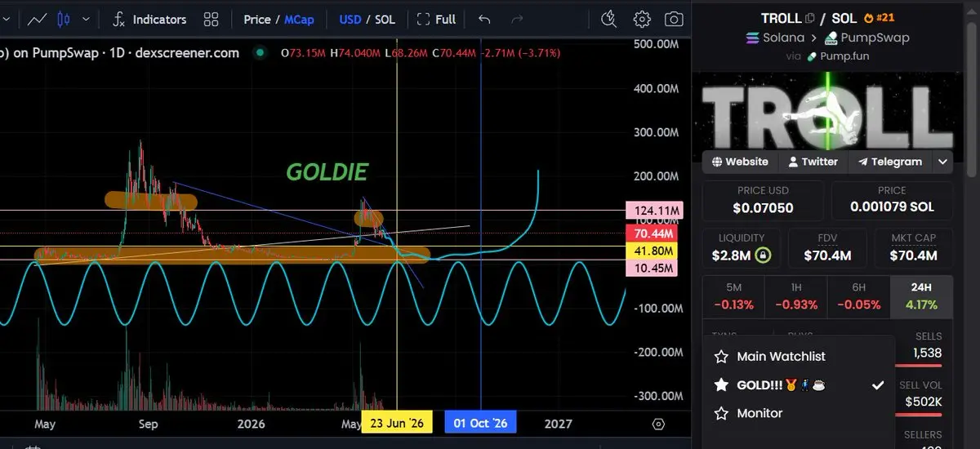Click the 41.80M price label
Image resolution: width=980 pixels, height=449 pixels.
(x=653, y=251)
